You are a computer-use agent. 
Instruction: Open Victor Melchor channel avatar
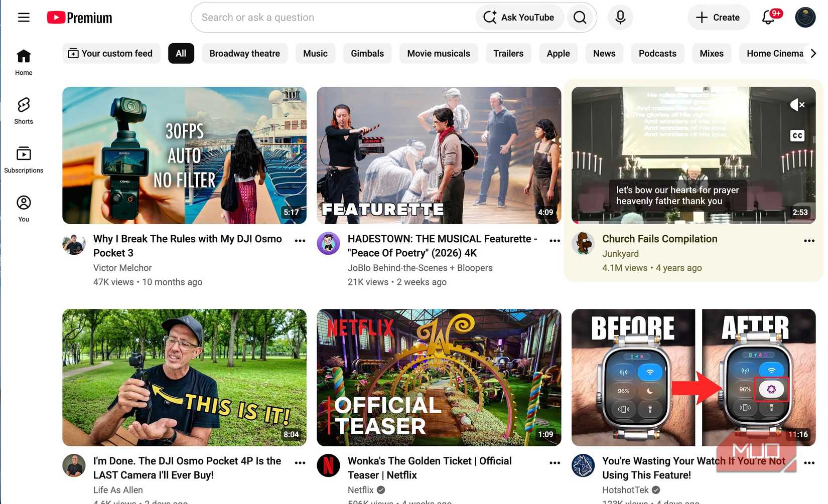coord(74,244)
